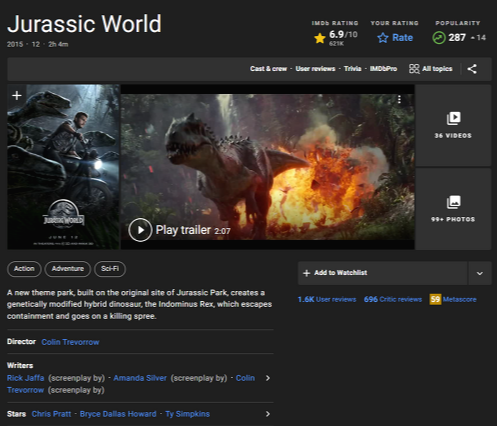
Task: Open director Colin Trevorrow's page
Action: [x=70, y=342]
